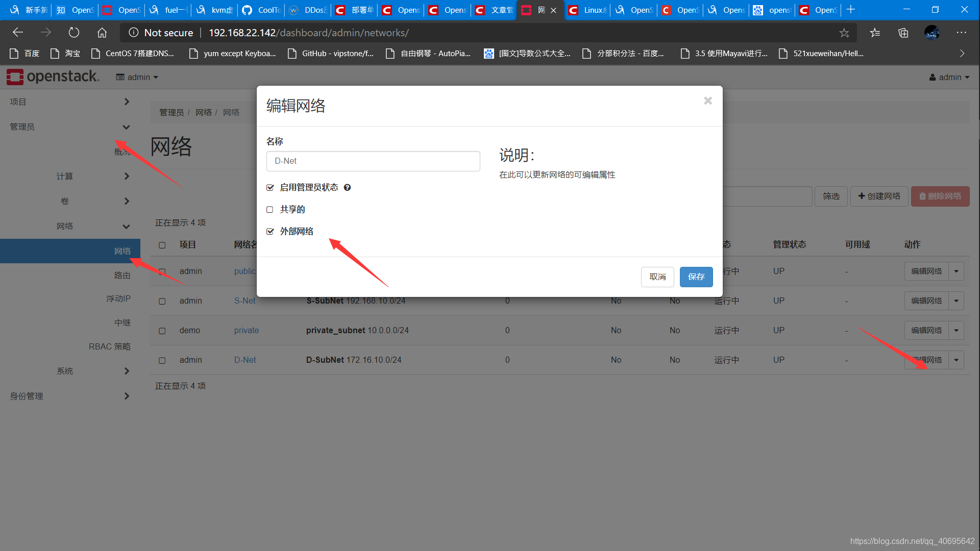The height and width of the screenshot is (551, 980).
Task: Click the Not secure info icon
Action: coord(134,33)
